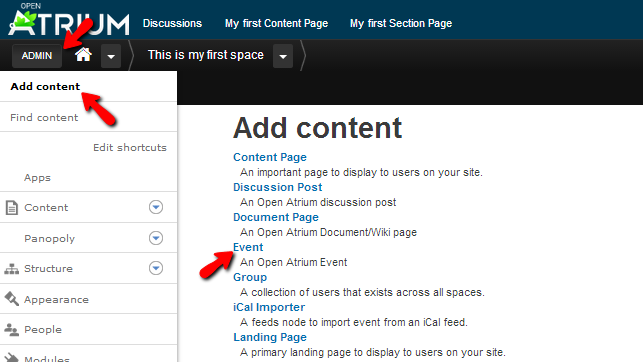Click the Event content type link
This screenshot has height=362, width=643.
click(248, 247)
